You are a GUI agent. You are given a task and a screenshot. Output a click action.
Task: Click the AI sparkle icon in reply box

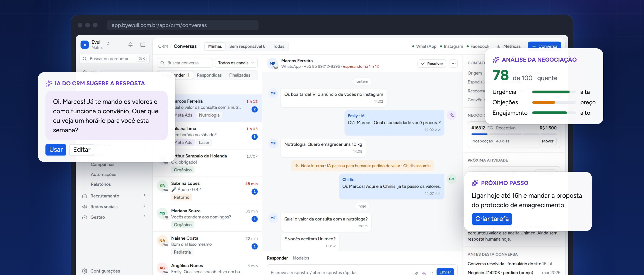[424, 273]
